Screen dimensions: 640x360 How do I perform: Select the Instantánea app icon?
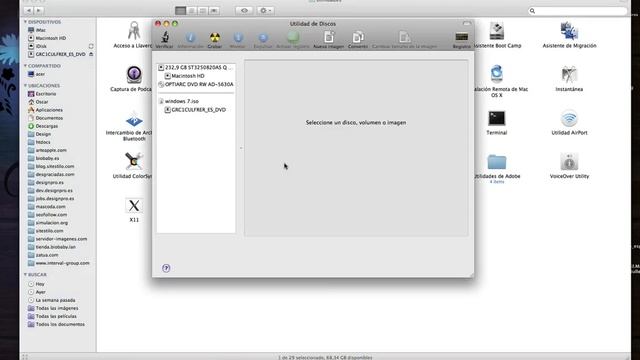tap(569, 75)
